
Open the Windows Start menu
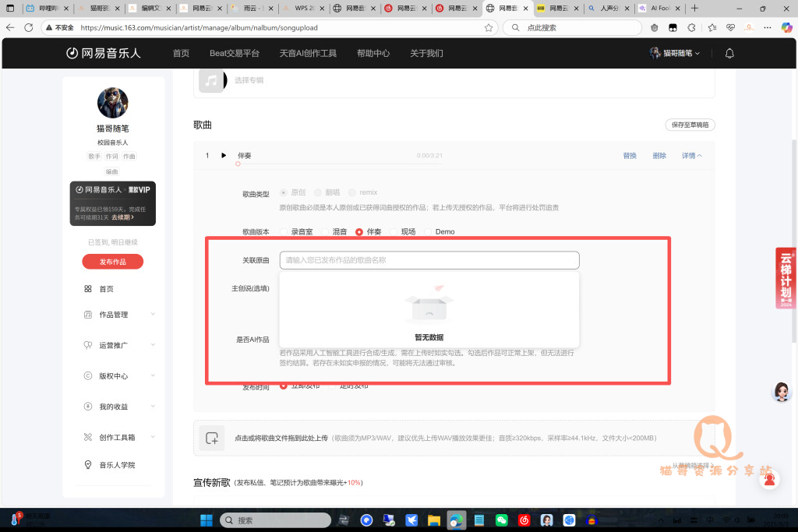click(206, 520)
